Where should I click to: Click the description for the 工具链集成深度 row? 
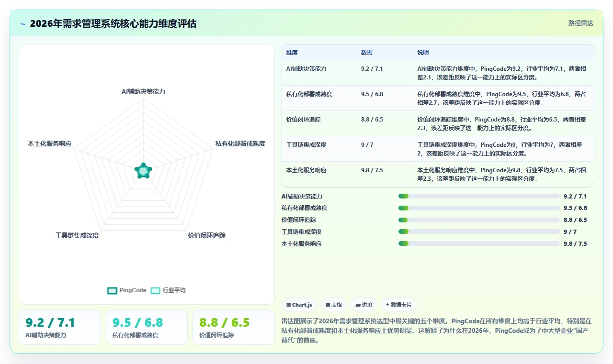[499, 149]
